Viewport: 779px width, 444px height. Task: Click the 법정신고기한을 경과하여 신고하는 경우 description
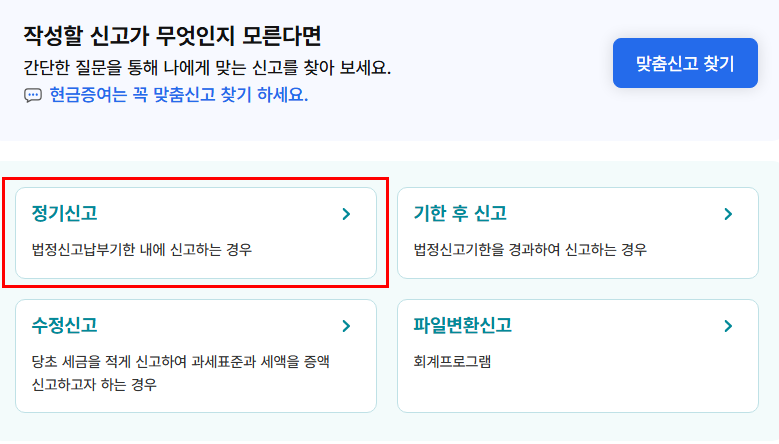(x=530, y=249)
